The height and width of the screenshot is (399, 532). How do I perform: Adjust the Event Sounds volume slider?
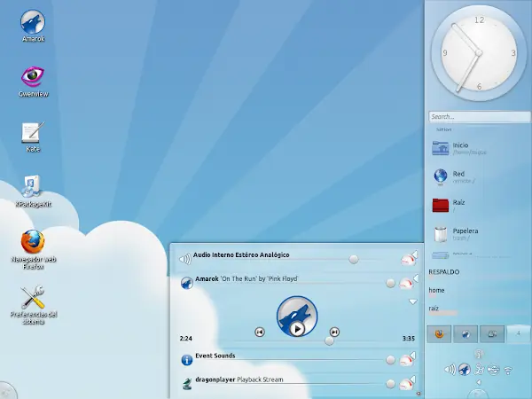coord(390,360)
